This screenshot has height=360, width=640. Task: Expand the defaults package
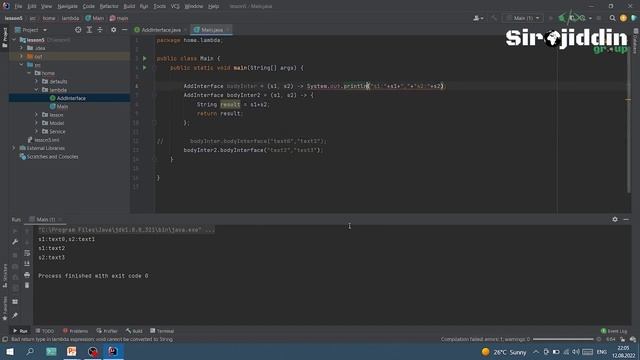point(36,81)
